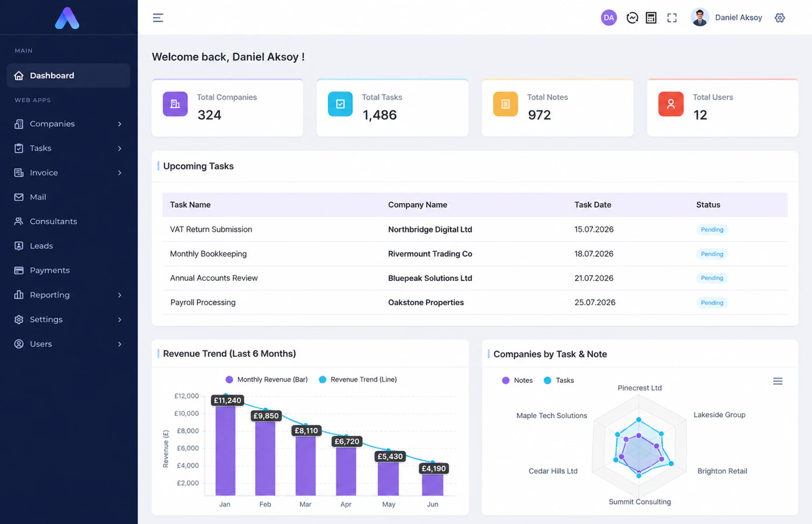Toggle the Notes series in radar legend
This screenshot has height=524, width=812.
[517, 380]
